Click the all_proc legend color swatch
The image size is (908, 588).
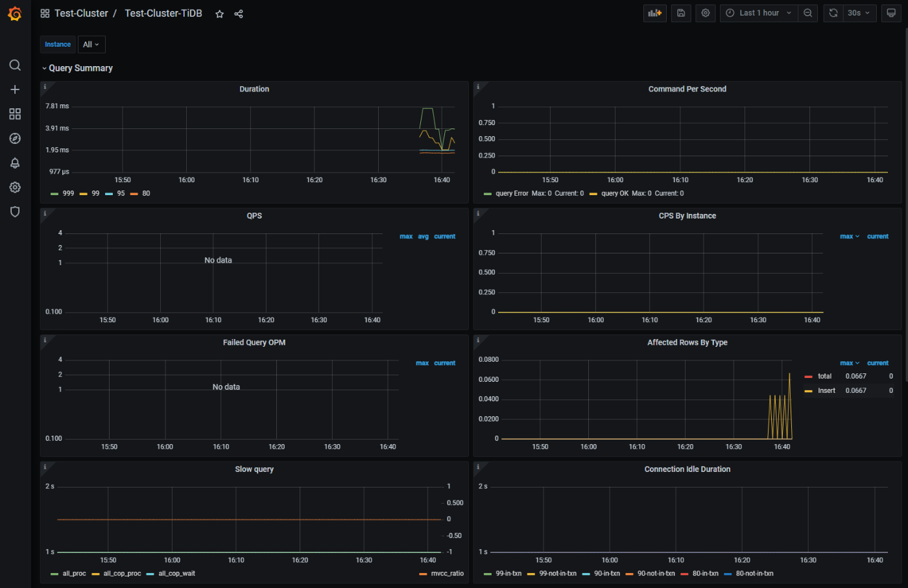(x=54, y=574)
